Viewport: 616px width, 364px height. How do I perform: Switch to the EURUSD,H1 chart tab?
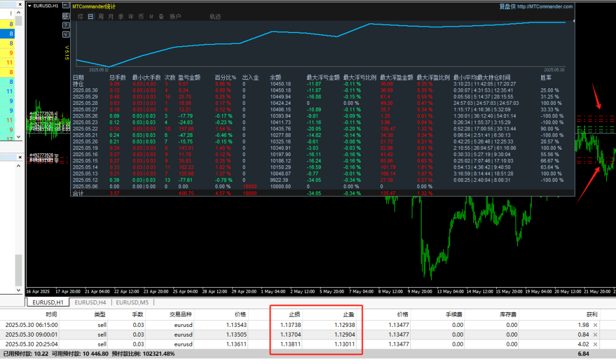click(47, 302)
